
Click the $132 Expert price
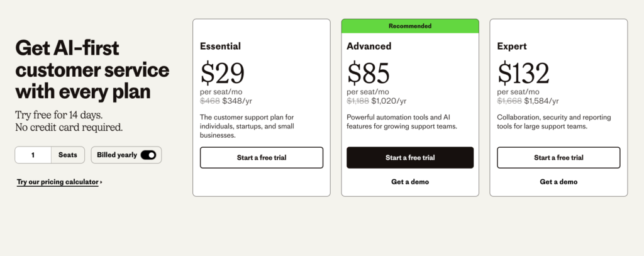tap(523, 73)
